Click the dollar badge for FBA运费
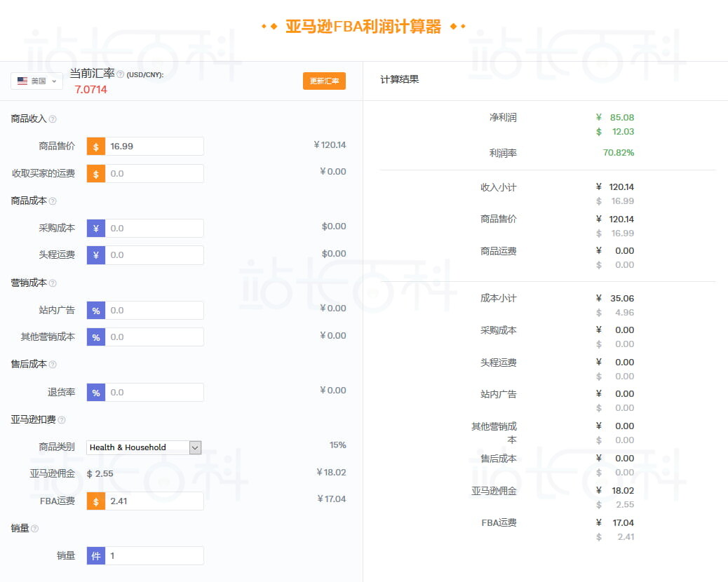728x582 pixels. 96,501
